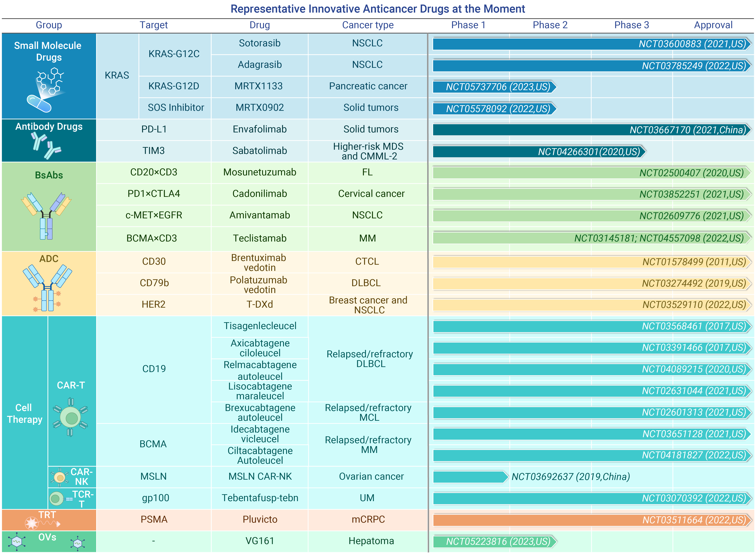Click the NCT04266301 Sabatolimab progress bar
Viewport: 756px width, 555px height.
pos(539,152)
